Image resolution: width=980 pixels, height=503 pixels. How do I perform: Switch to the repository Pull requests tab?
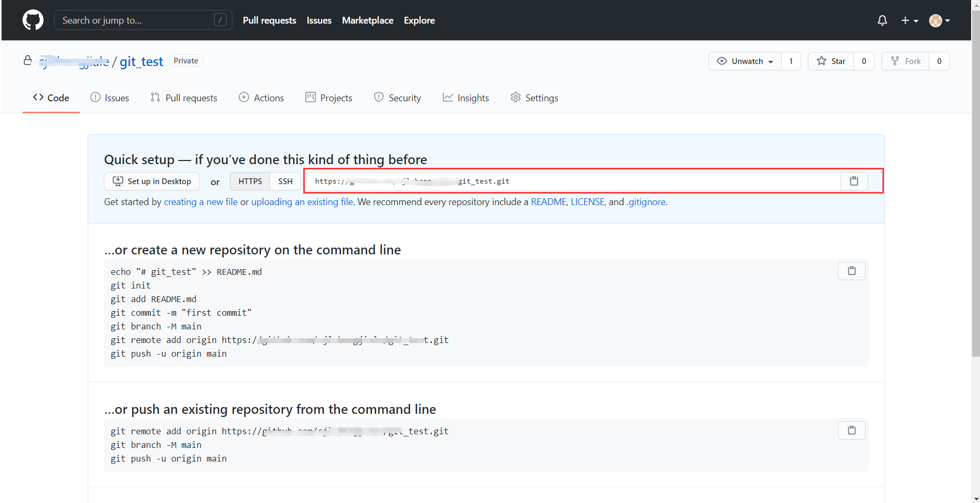point(184,98)
